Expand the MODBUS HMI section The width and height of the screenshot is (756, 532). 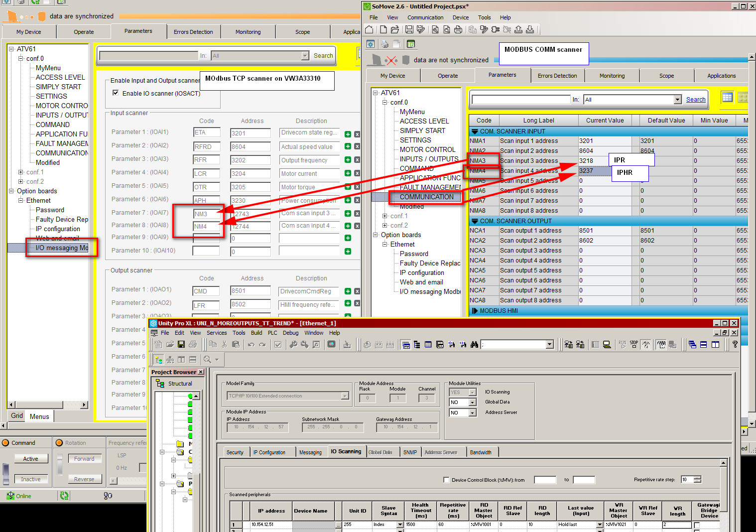tap(475, 311)
